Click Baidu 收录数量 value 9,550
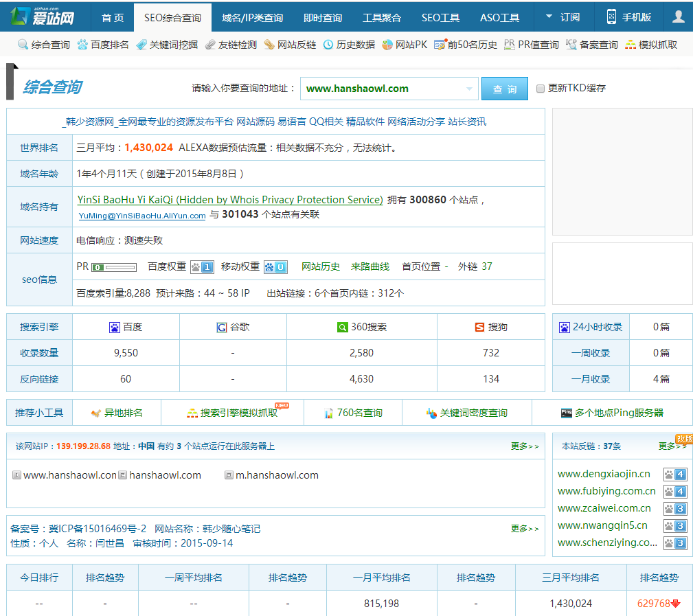Screen dimensions: 693x616 pyautogui.click(x=126, y=353)
